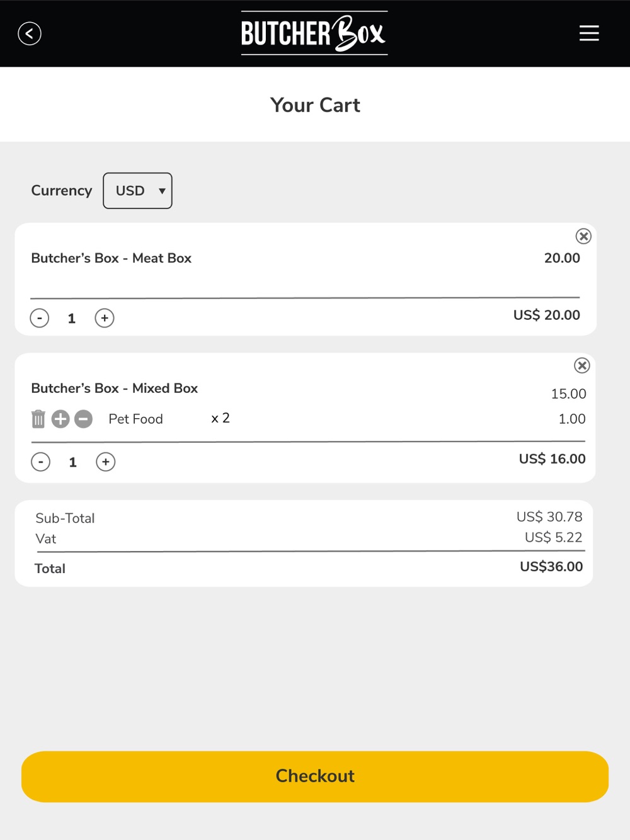Increase Meat Box quantity
Image resolution: width=630 pixels, height=840 pixels.
[105, 318]
